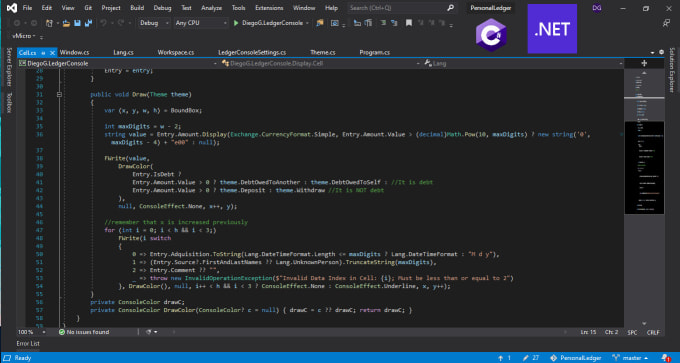This screenshot has height=363, width=680.
Task: Open the DiegoG.LedgerConsole startup target dropdown arrow
Action: (x=307, y=23)
